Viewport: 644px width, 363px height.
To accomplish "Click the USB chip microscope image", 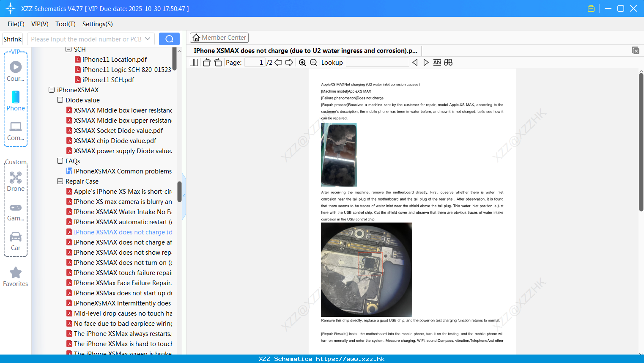I will pos(367,269).
